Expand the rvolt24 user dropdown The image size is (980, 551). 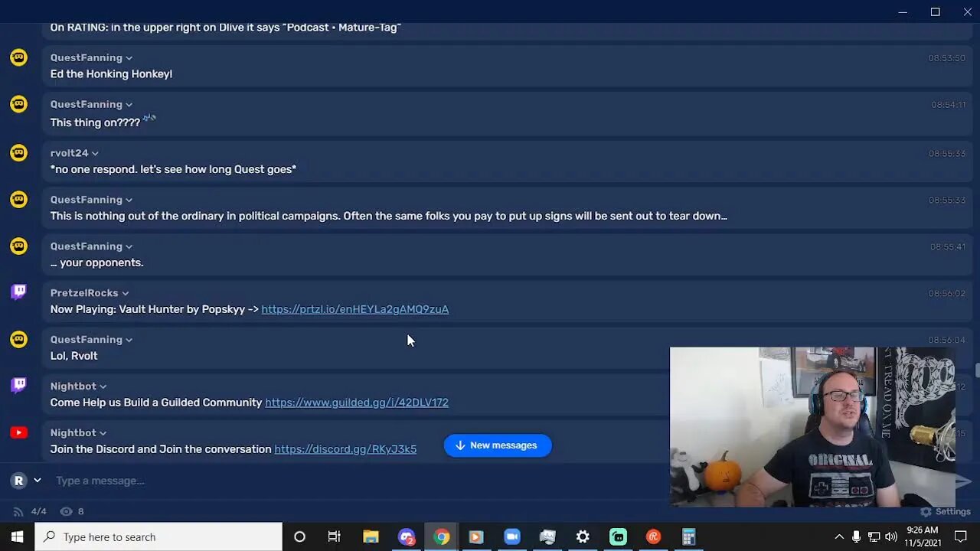[x=95, y=153]
